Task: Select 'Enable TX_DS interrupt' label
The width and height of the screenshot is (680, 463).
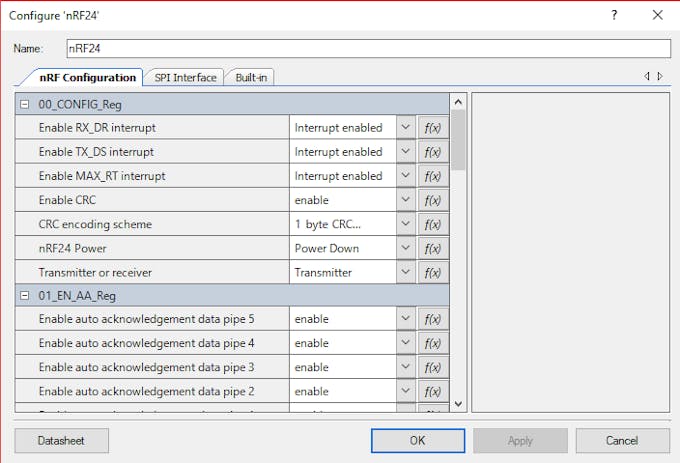Action: [x=96, y=152]
